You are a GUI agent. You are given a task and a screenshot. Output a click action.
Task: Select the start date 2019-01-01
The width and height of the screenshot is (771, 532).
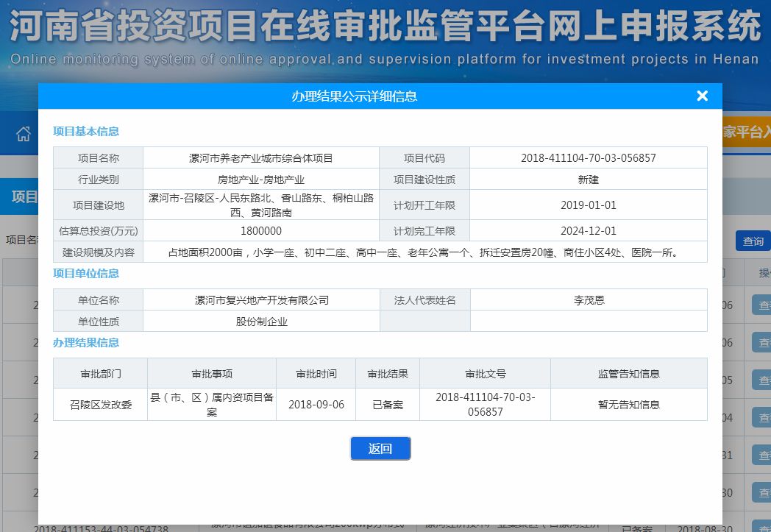tap(589, 205)
